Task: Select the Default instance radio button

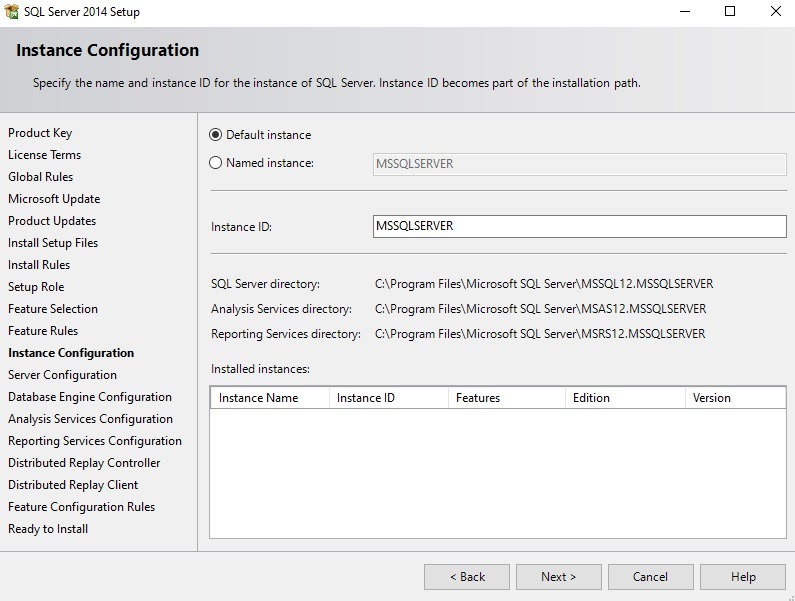Action: pyautogui.click(x=216, y=135)
